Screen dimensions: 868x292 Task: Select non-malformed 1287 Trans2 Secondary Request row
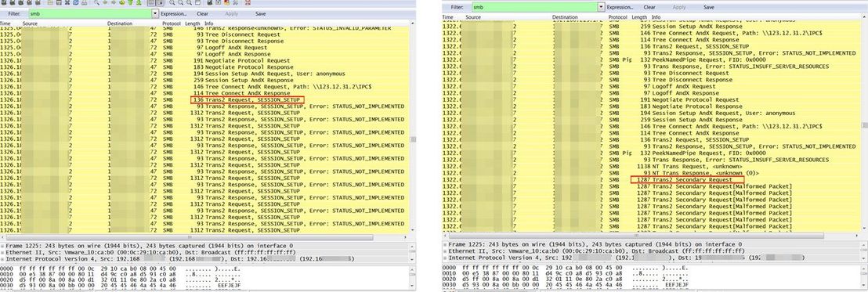(x=652, y=180)
